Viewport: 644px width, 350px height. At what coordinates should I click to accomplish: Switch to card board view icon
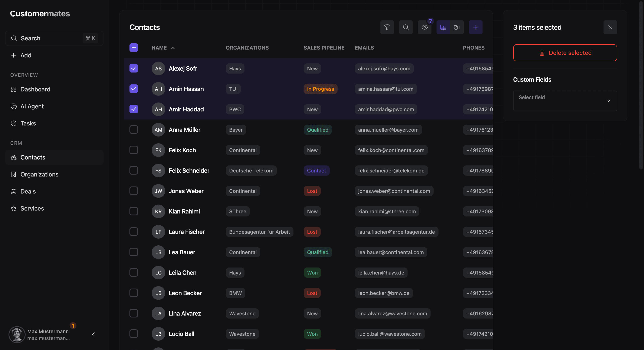pos(457,27)
